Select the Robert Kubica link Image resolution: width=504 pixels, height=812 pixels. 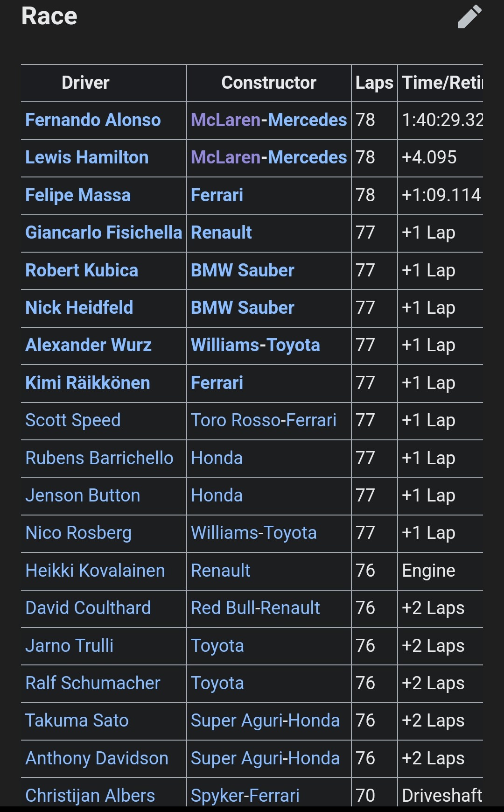[82, 270]
